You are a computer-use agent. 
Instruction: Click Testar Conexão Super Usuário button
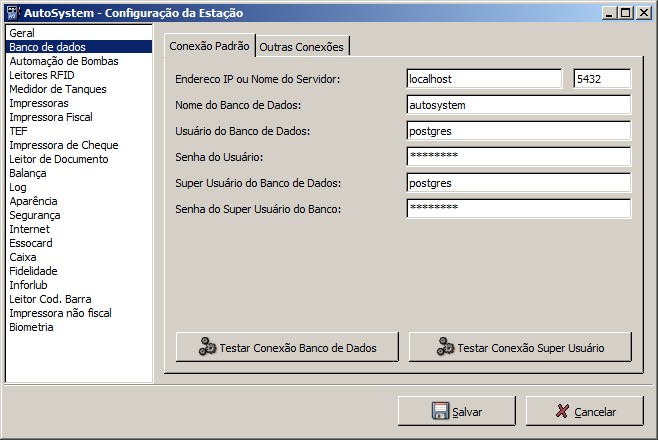[x=520, y=347]
